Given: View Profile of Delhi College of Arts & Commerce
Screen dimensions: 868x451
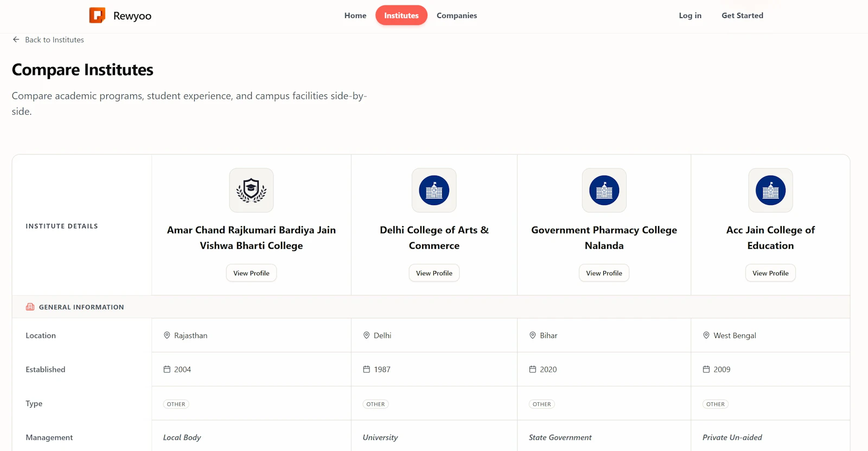Looking at the screenshot, I should tap(434, 273).
